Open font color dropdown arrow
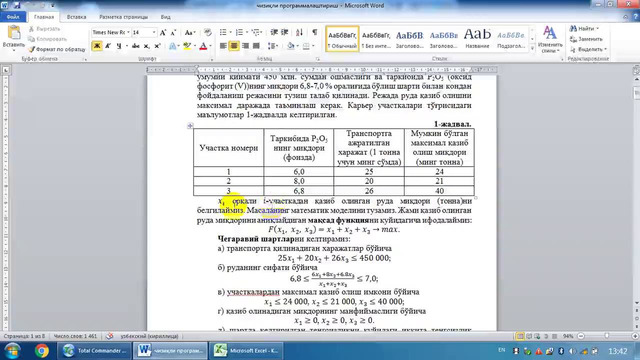This screenshot has width=640, height=360. pos(210,46)
